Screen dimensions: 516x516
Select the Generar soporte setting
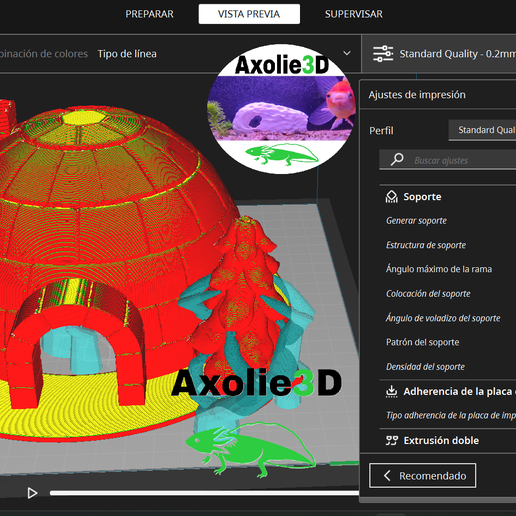416,221
